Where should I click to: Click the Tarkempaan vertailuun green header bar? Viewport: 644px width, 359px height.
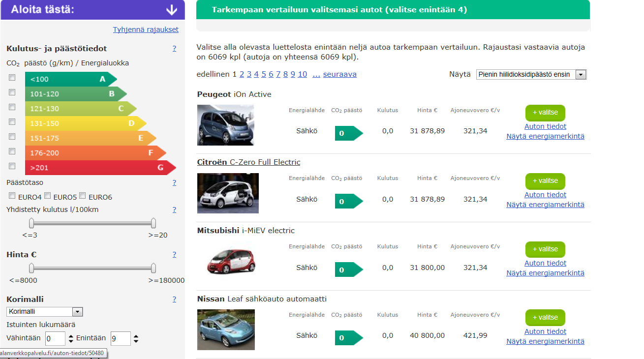pos(393,10)
